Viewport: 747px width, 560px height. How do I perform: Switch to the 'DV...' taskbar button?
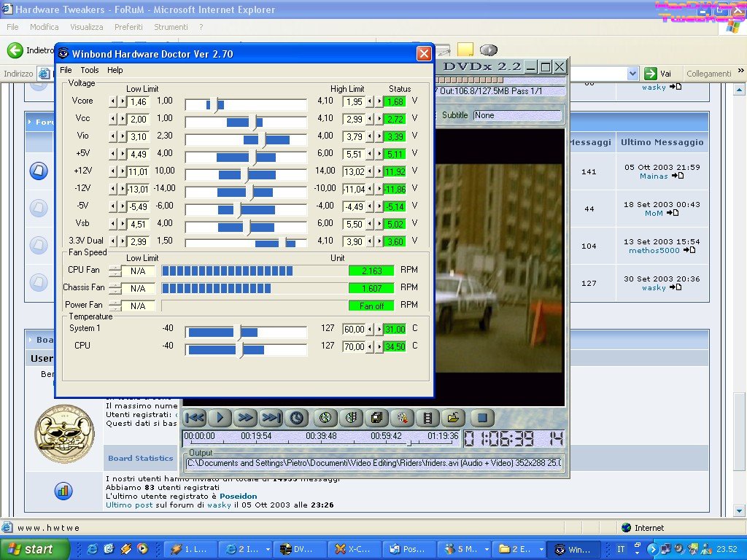point(301,549)
